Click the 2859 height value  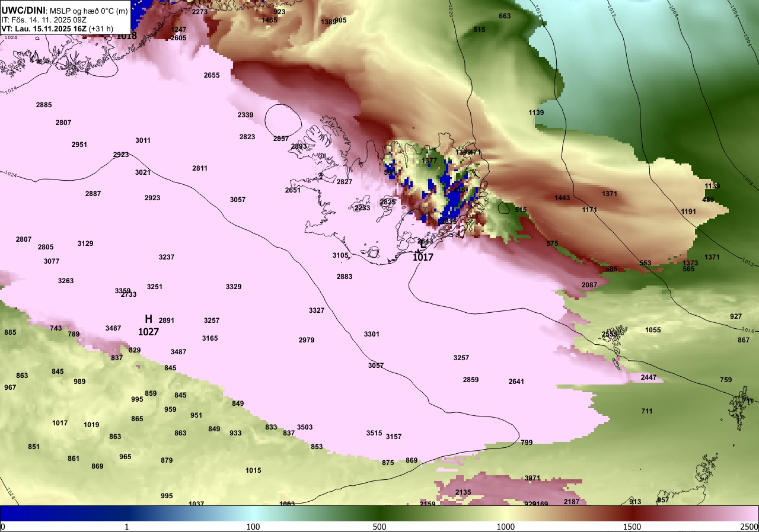(471, 380)
